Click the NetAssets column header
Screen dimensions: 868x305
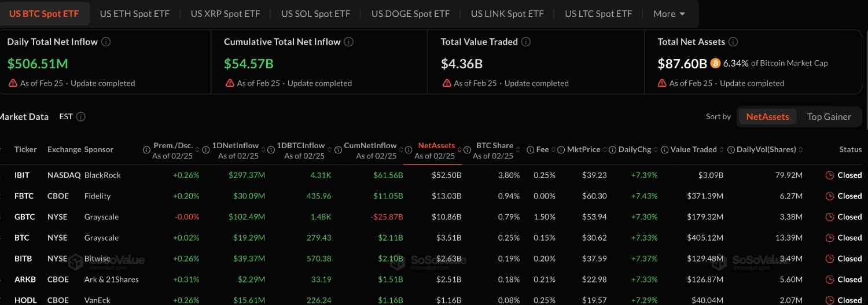click(x=436, y=146)
